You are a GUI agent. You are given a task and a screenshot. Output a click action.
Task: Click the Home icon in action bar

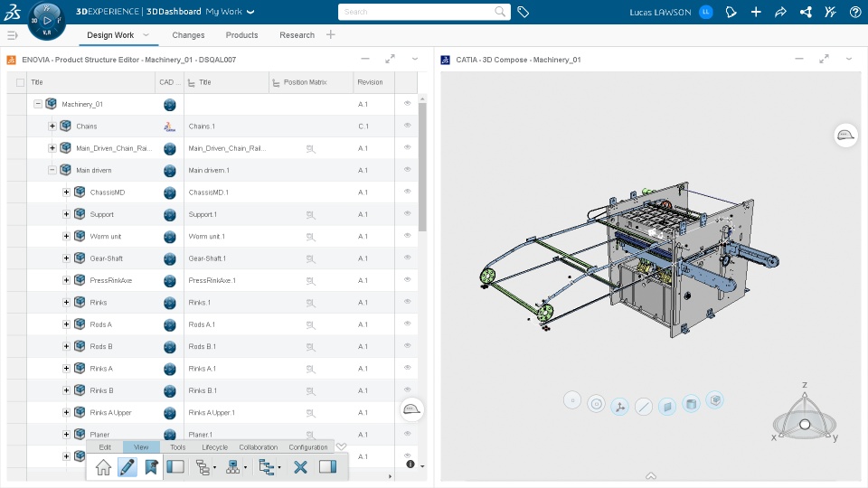click(103, 467)
